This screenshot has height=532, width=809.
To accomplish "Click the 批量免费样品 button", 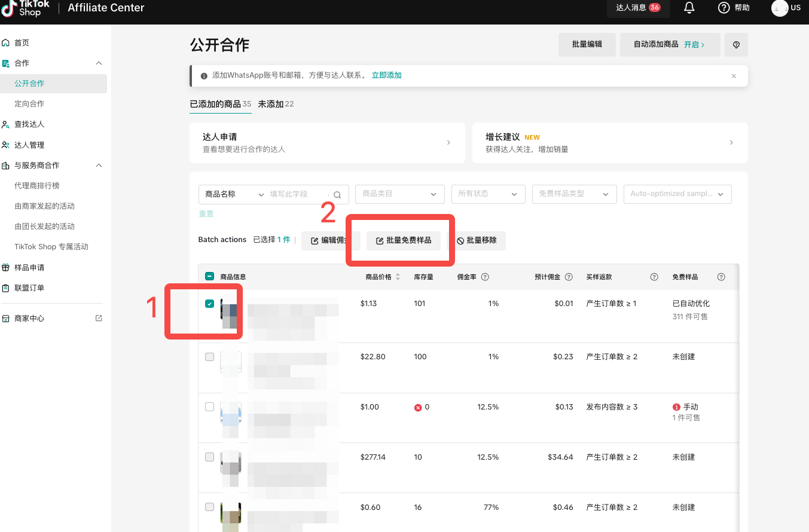I will point(404,240).
